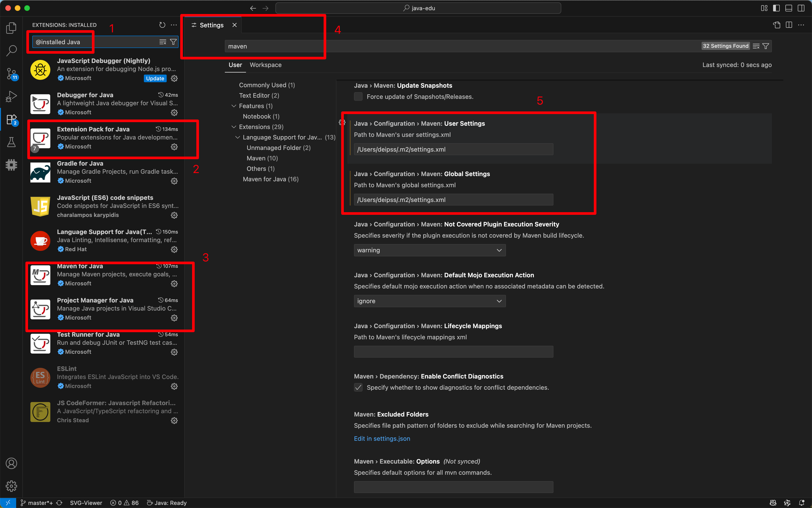Viewport: 812px width, 508px height.
Task: Open Settings JSON file icon
Action: tap(777, 25)
